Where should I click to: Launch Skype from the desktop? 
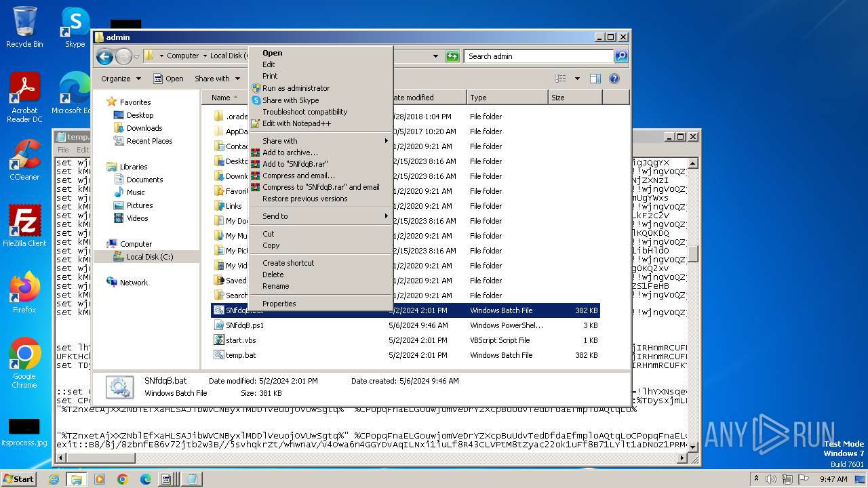[x=75, y=27]
